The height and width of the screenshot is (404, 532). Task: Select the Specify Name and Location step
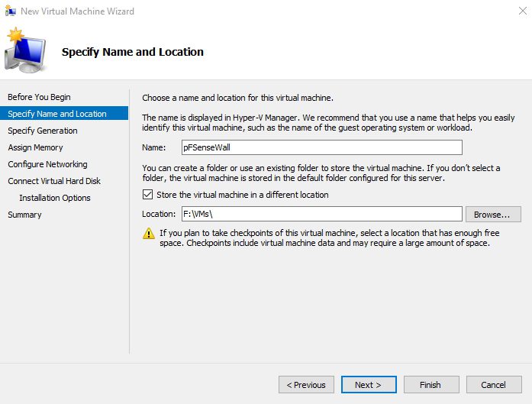[57, 114]
